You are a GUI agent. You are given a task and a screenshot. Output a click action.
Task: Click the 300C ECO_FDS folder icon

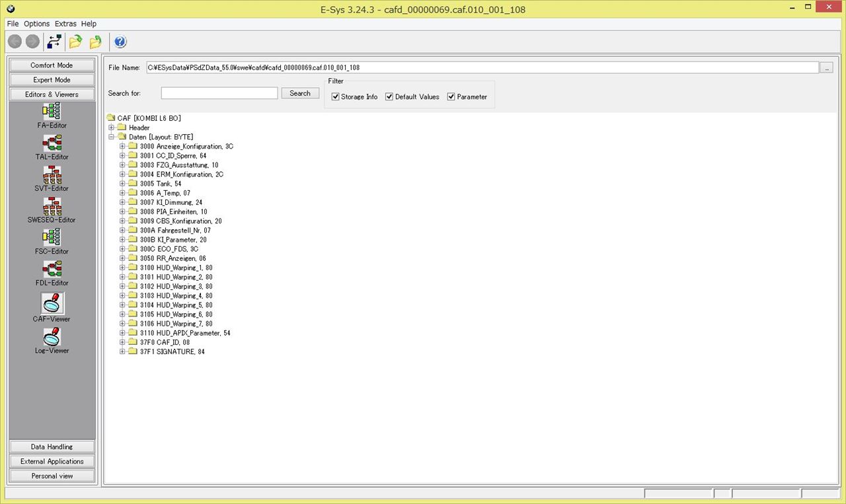pyautogui.click(x=133, y=249)
